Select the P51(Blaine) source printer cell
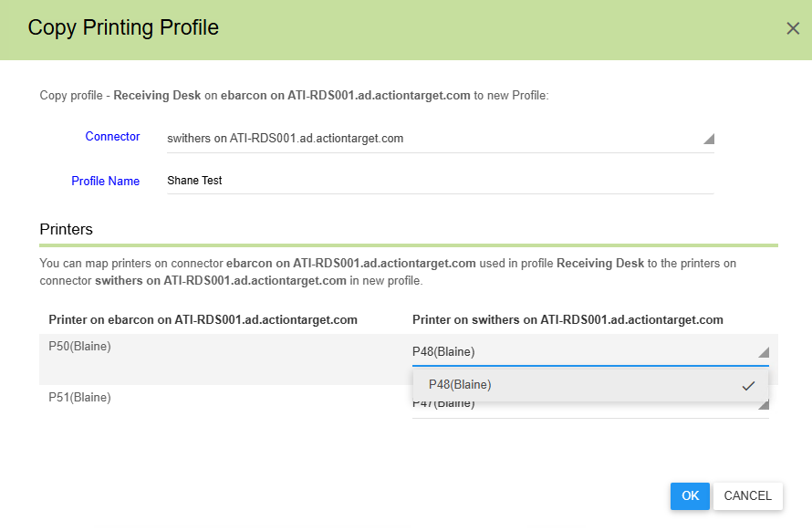The image size is (812, 531). pos(79,398)
